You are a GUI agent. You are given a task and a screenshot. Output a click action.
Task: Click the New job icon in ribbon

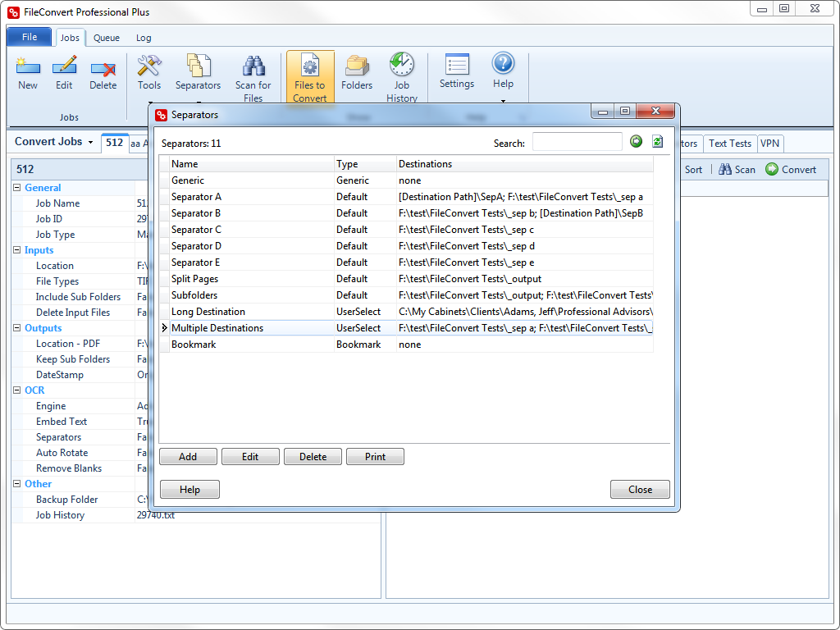pyautogui.click(x=28, y=66)
